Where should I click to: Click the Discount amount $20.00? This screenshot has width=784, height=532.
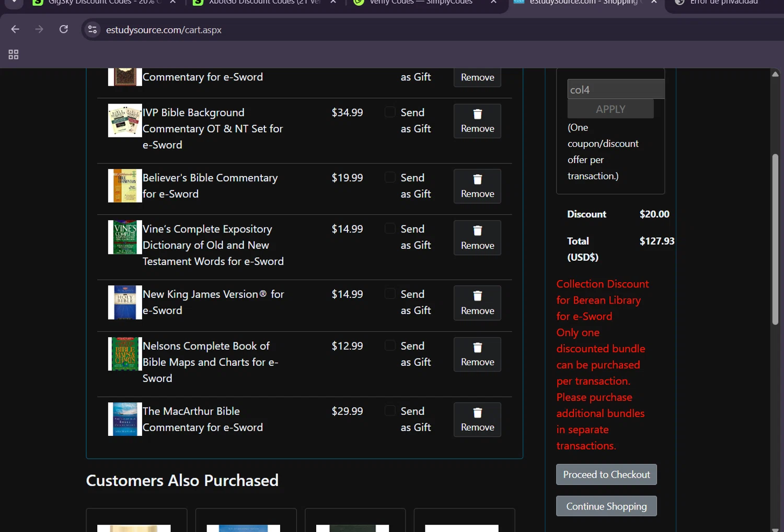654,214
